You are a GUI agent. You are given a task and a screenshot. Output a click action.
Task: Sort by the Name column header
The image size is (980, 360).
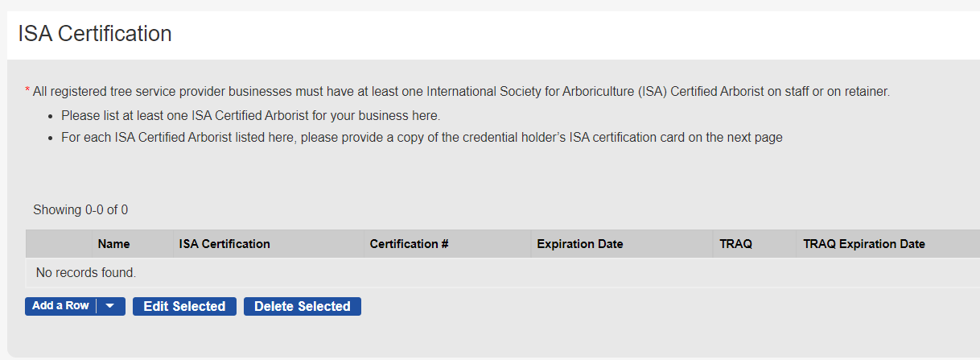[x=113, y=244]
